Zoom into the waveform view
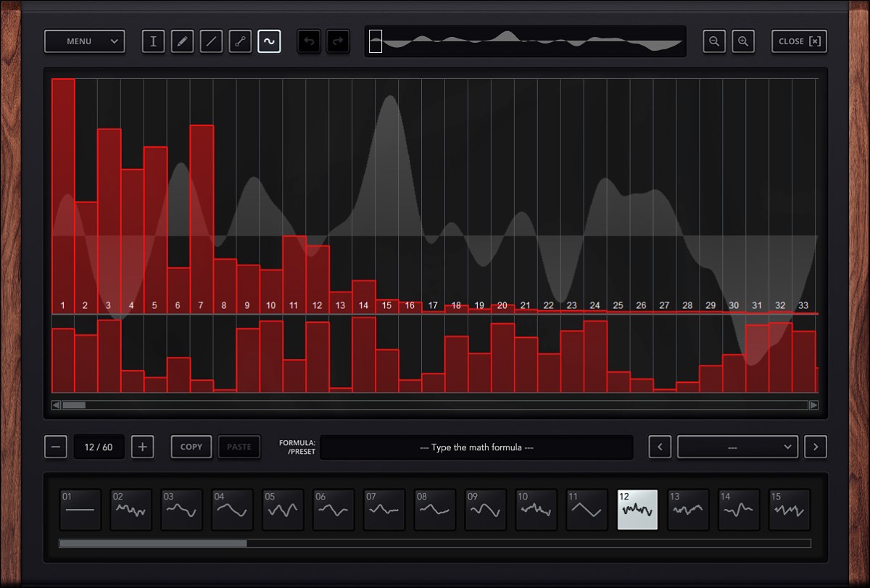 (x=742, y=41)
